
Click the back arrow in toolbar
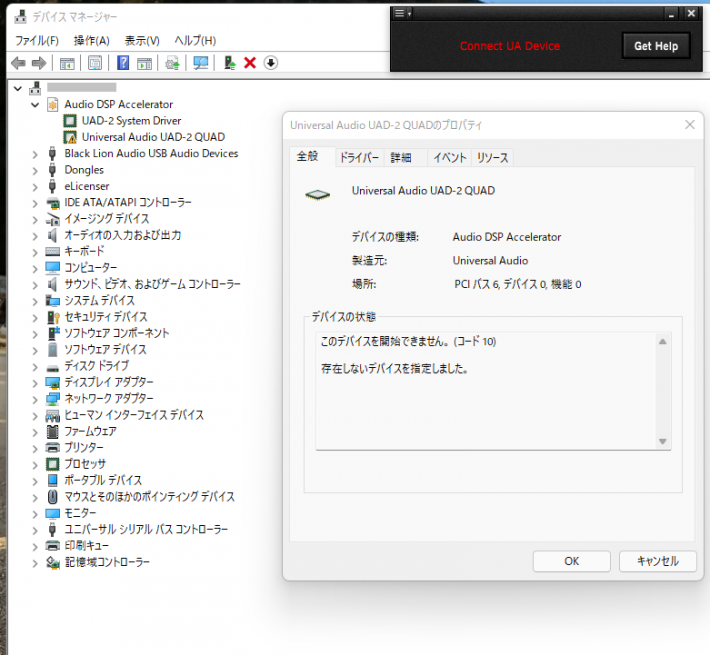pyautogui.click(x=17, y=63)
